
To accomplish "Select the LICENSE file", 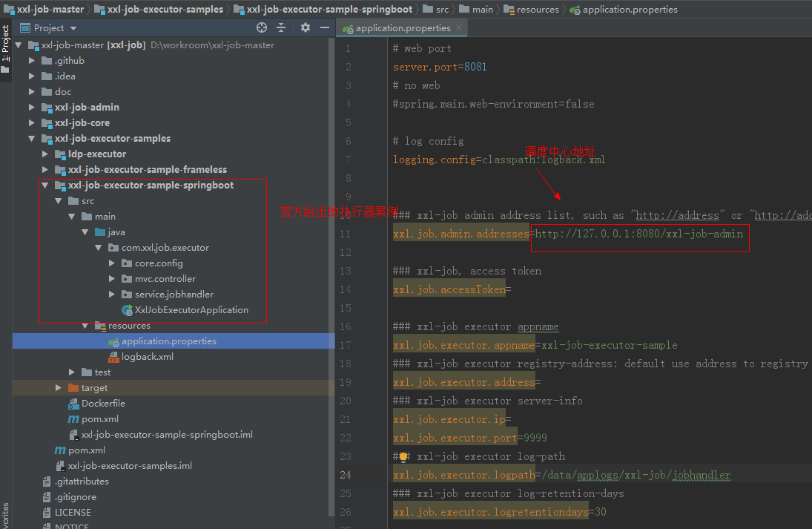I will 73,512.
